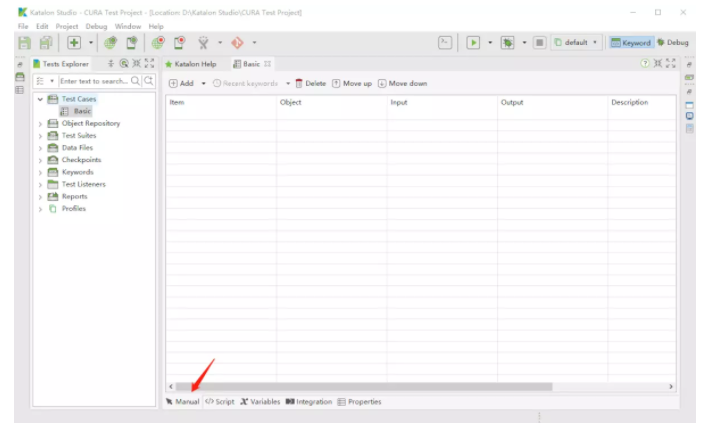Click the Move down button
This screenshot has height=435, width=711.
tap(403, 83)
